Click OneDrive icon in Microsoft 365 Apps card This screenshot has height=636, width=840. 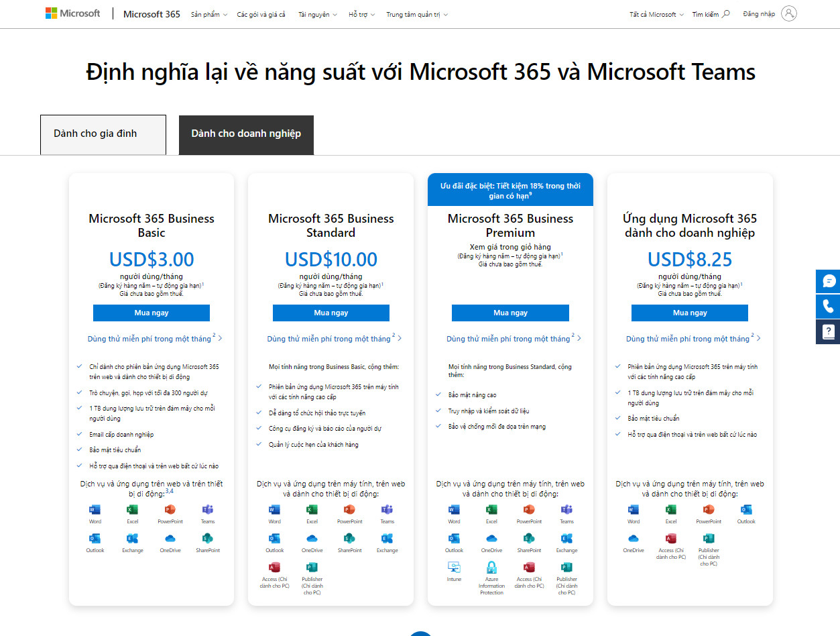point(634,539)
